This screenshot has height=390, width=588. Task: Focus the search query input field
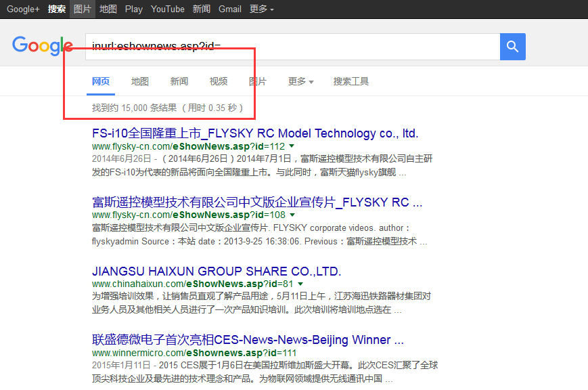[x=292, y=47]
